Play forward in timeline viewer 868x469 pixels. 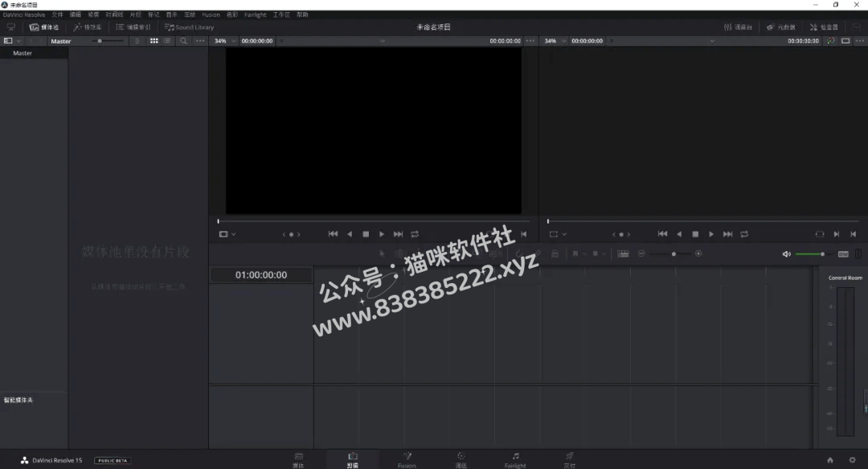(x=711, y=234)
